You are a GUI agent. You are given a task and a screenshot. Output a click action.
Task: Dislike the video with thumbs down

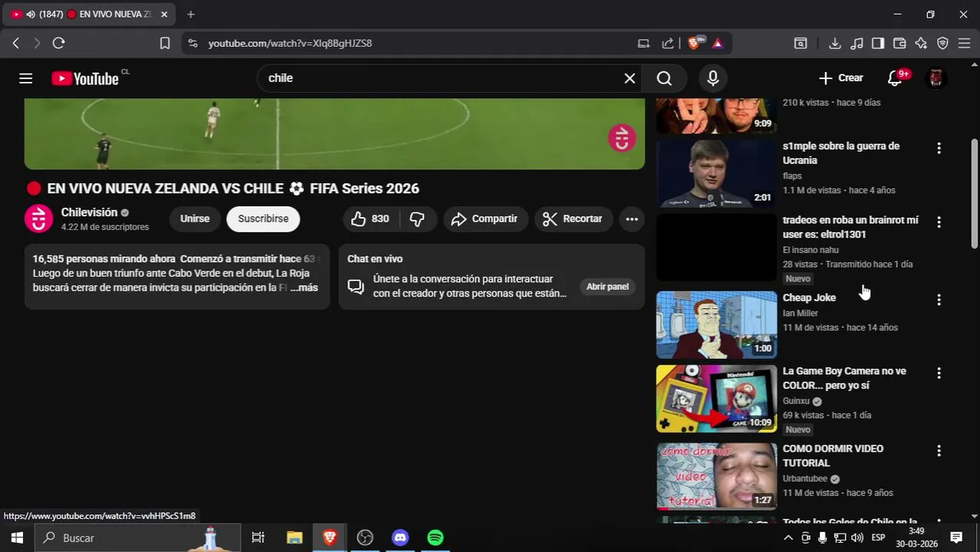[417, 219]
